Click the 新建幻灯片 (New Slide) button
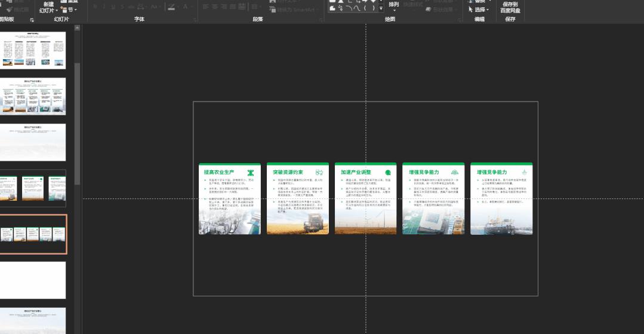 (48, 7)
